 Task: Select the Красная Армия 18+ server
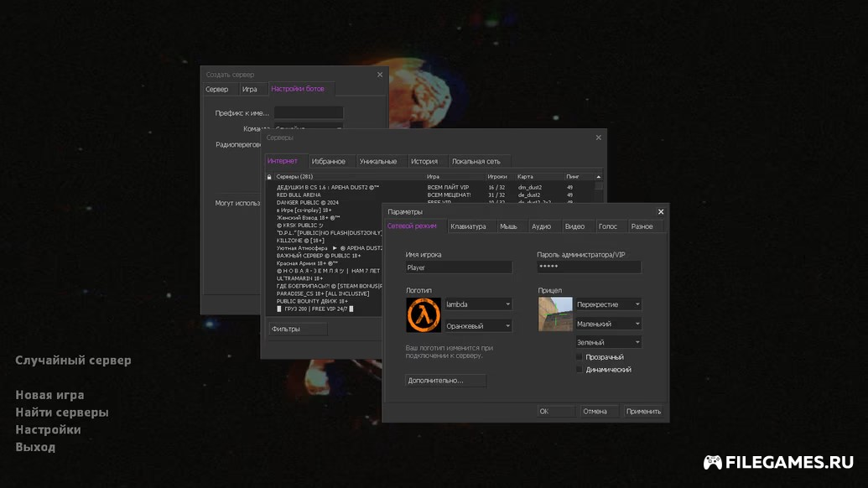click(x=307, y=263)
